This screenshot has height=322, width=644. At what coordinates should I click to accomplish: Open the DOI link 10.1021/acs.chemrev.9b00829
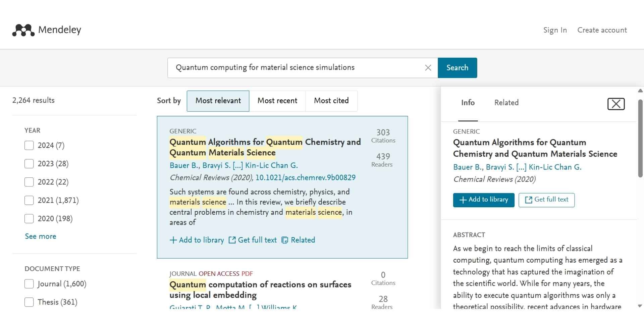pyautogui.click(x=305, y=177)
